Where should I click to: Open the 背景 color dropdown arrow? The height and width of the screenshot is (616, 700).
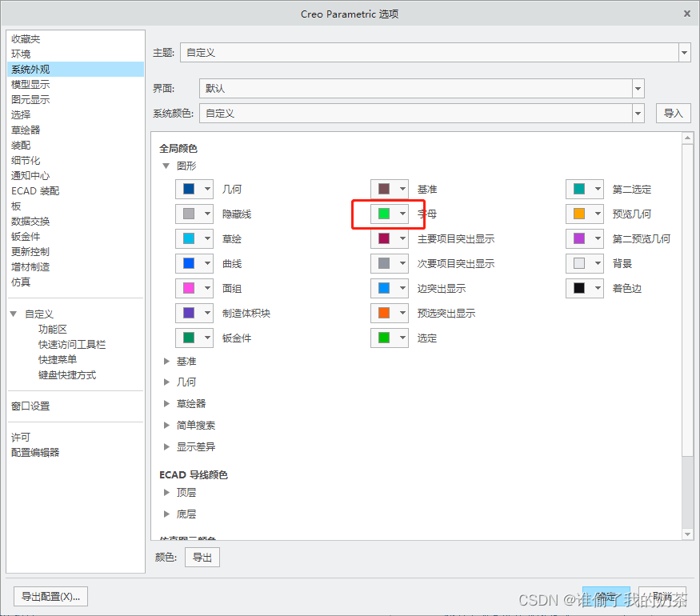pos(597,263)
